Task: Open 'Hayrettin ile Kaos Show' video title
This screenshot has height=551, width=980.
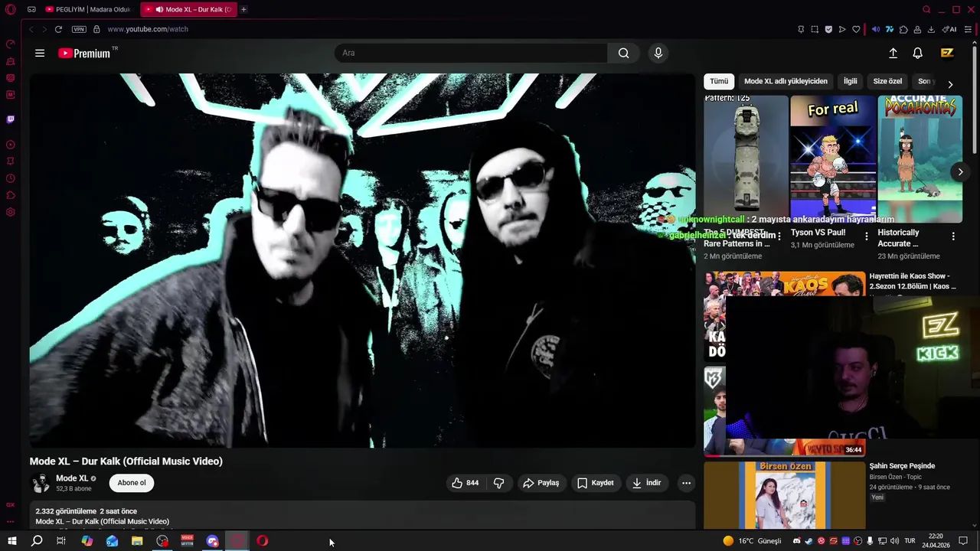Action: pos(913,281)
